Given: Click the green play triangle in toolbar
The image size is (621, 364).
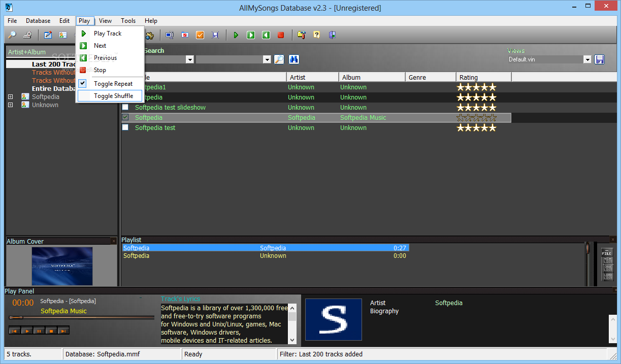Looking at the screenshot, I should click(236, 35).
